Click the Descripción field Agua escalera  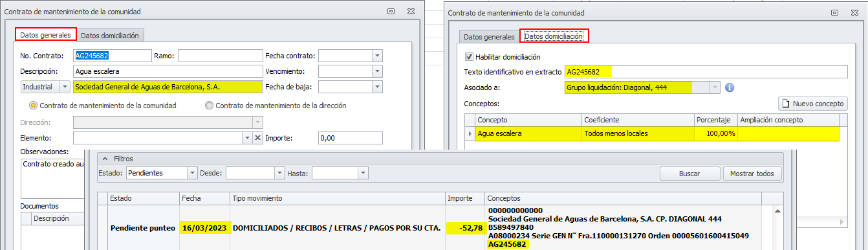[x=168, y=71]
